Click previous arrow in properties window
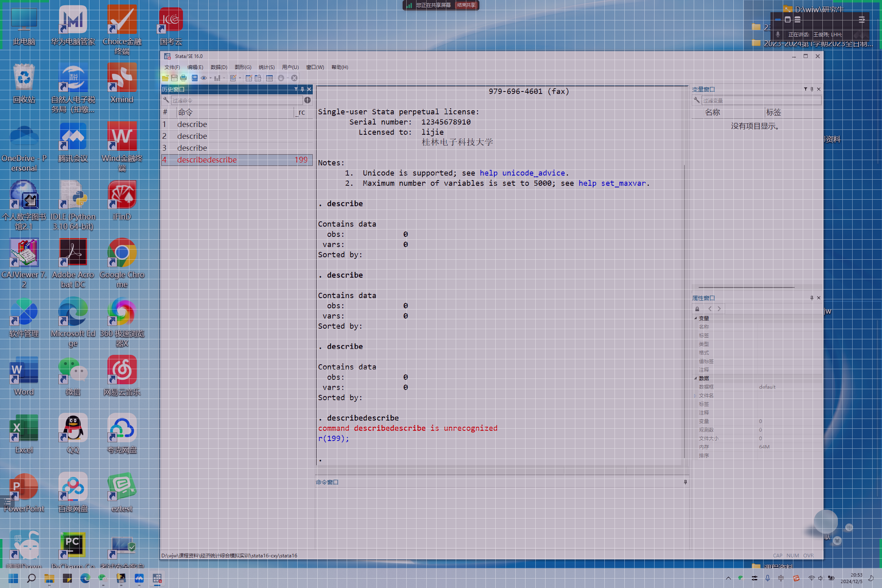 [x=710, y=309]
